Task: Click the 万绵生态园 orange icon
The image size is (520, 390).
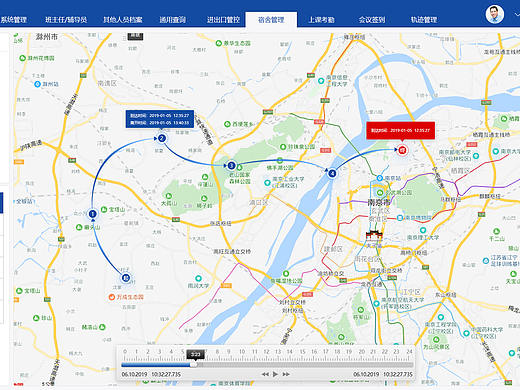Action: (x=112, y=297)
